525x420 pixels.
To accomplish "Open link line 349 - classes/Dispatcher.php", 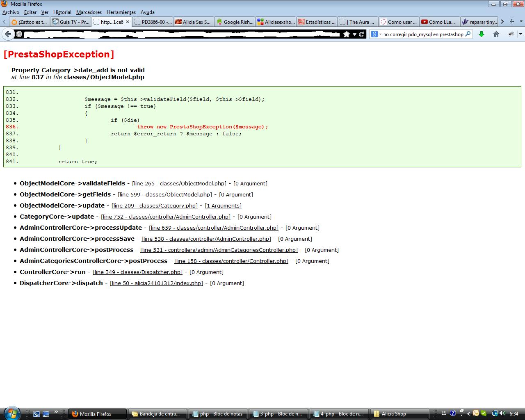I will pos(138,272).
